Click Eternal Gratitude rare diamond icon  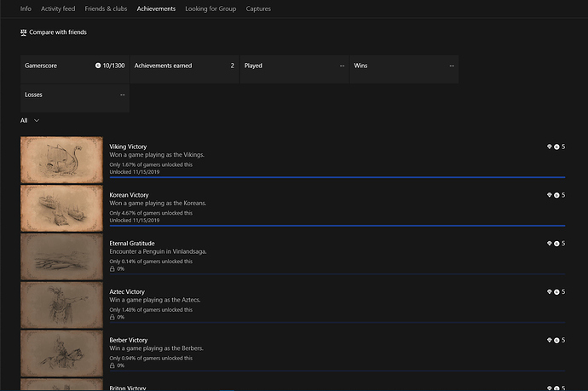pyautogui.click(x=550, y=244)
